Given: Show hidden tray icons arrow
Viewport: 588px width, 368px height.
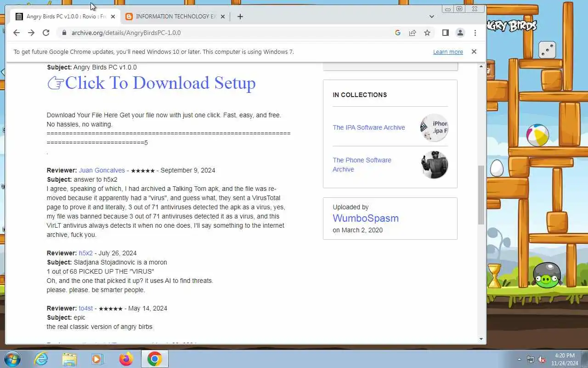Looking at the screenshot, I should tap(519, 359).
